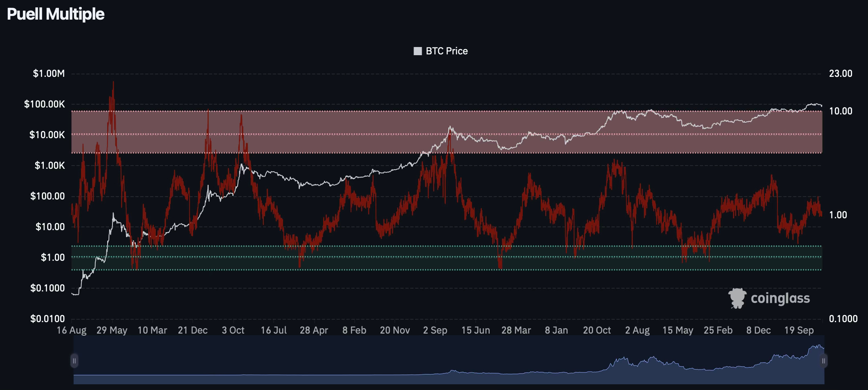
Task: Click the $1.00M price axis label
Action: click(x=49, y=74)
